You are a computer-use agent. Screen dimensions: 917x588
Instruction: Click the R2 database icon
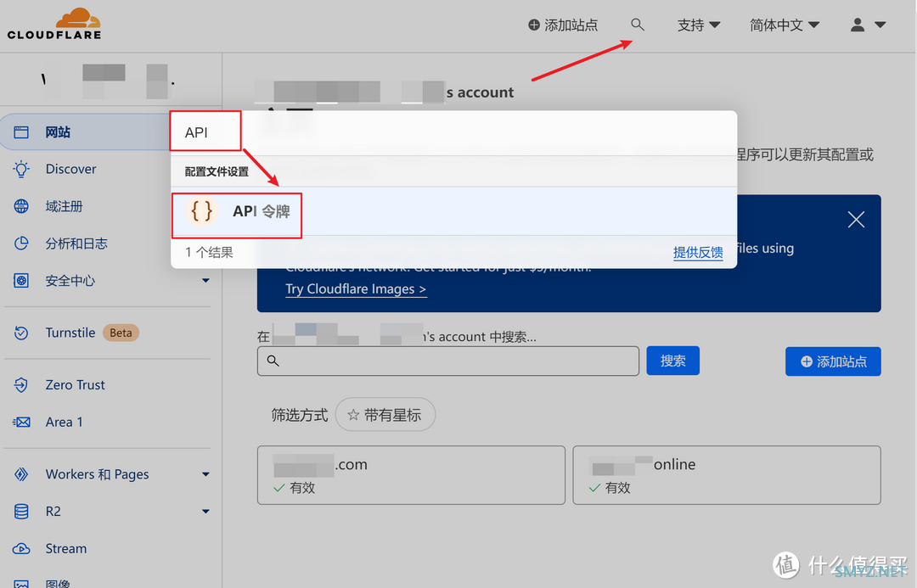coord(21,512)
